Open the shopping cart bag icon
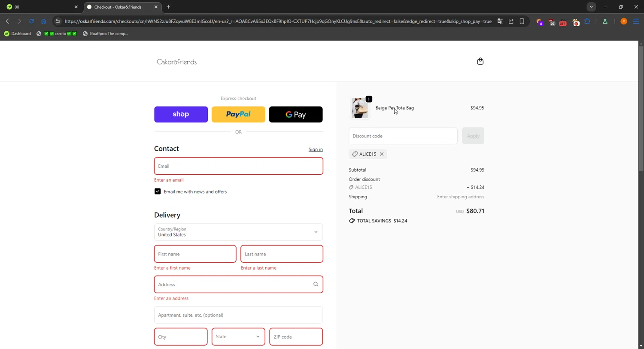 coord(480,61)
